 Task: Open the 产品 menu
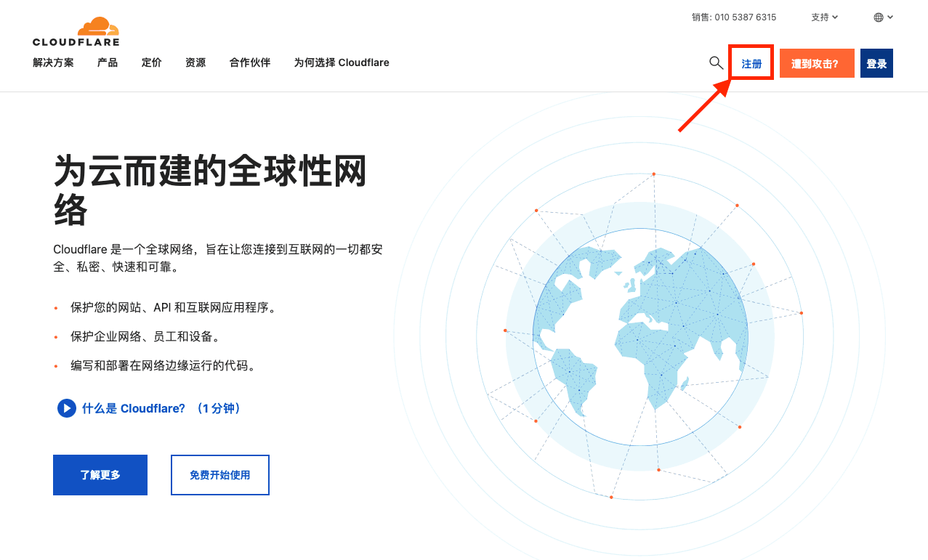(108, 62)
